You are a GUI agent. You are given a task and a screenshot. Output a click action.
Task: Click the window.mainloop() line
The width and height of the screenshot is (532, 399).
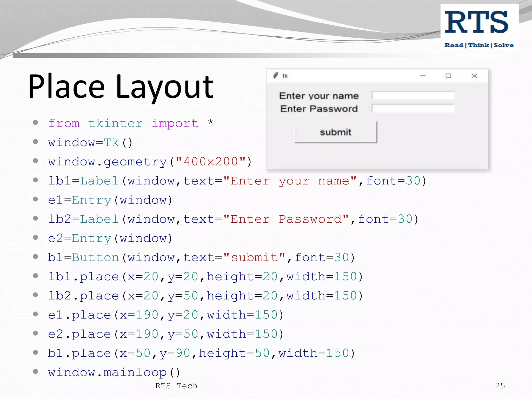pos(114,372)
